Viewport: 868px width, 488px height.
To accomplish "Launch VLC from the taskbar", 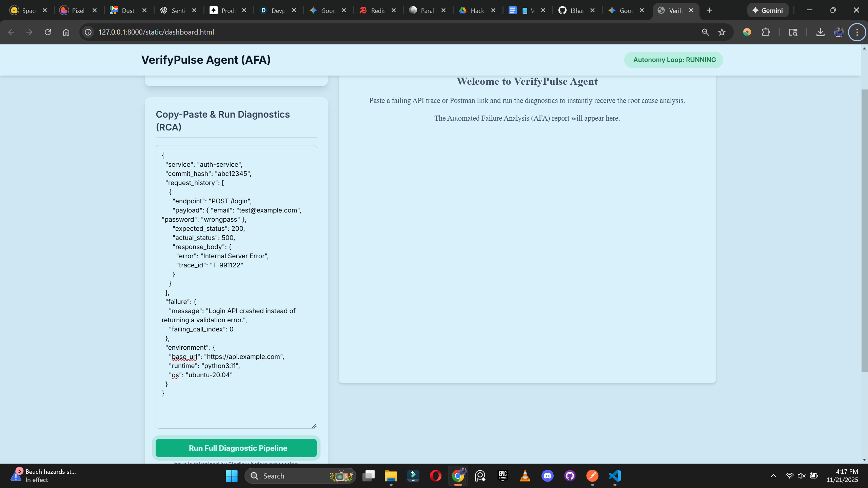I will pyautogui.click(x=525, y=476).
